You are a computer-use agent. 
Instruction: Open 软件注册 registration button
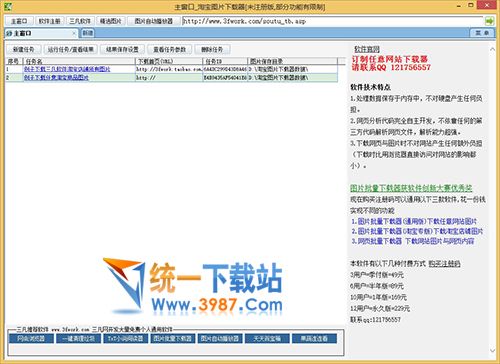tap(49, 21)
